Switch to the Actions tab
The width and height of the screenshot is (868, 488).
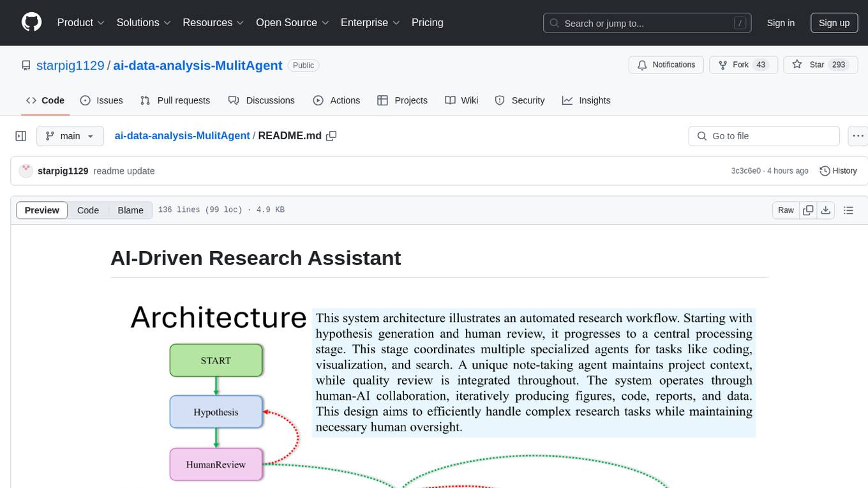336,100
